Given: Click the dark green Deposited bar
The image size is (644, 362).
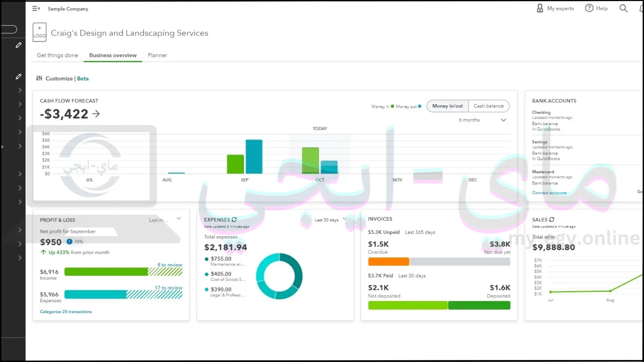Looking at the screenshot, I should pos(479,305).
